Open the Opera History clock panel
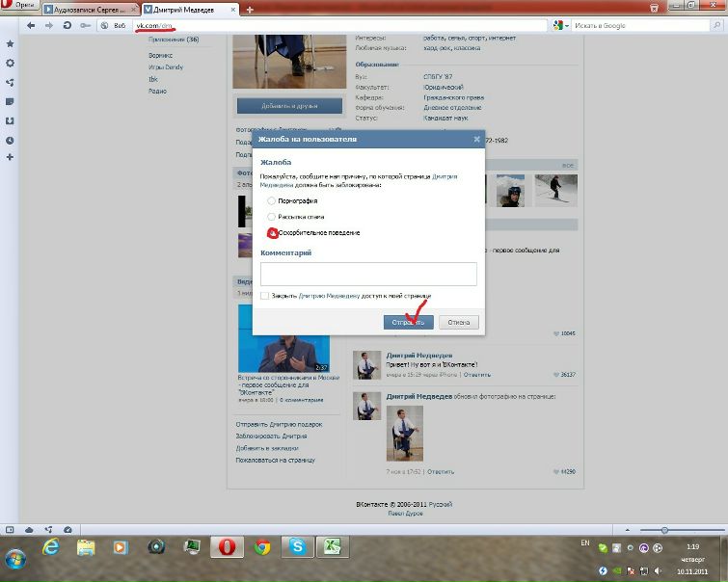 [x=10, y=140]
